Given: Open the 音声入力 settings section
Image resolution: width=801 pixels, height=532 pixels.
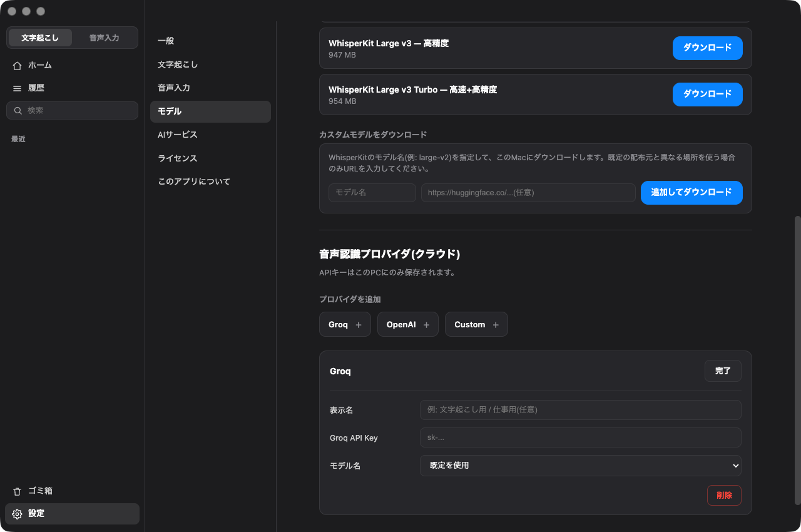Looking at the screenshot, I should click(210, 88).
